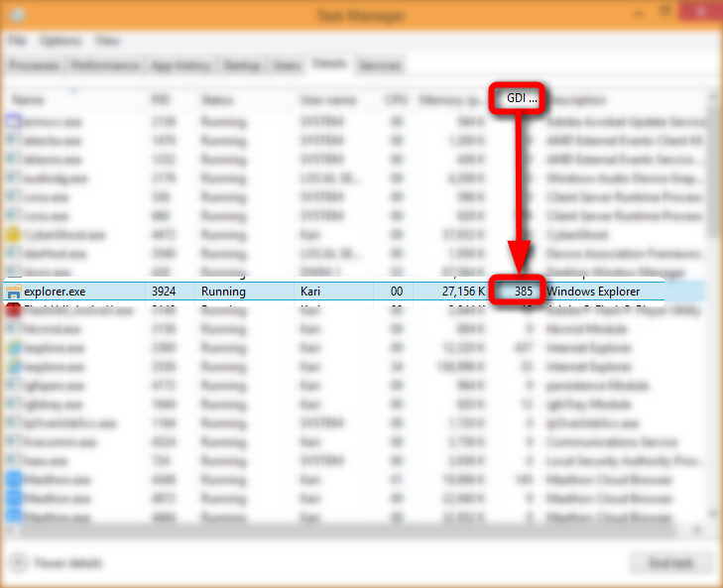Click the GDI objects value 385

(524, 292)
